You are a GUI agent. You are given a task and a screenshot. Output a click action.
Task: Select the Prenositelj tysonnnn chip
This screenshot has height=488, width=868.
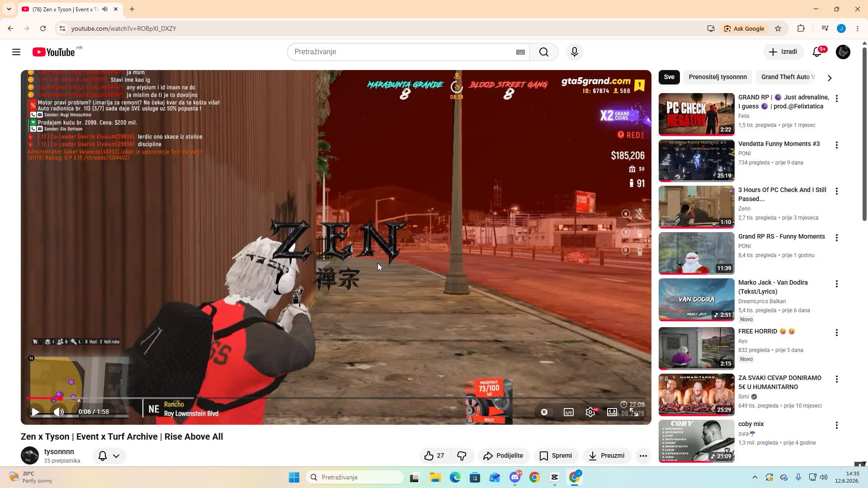point(717,77)
